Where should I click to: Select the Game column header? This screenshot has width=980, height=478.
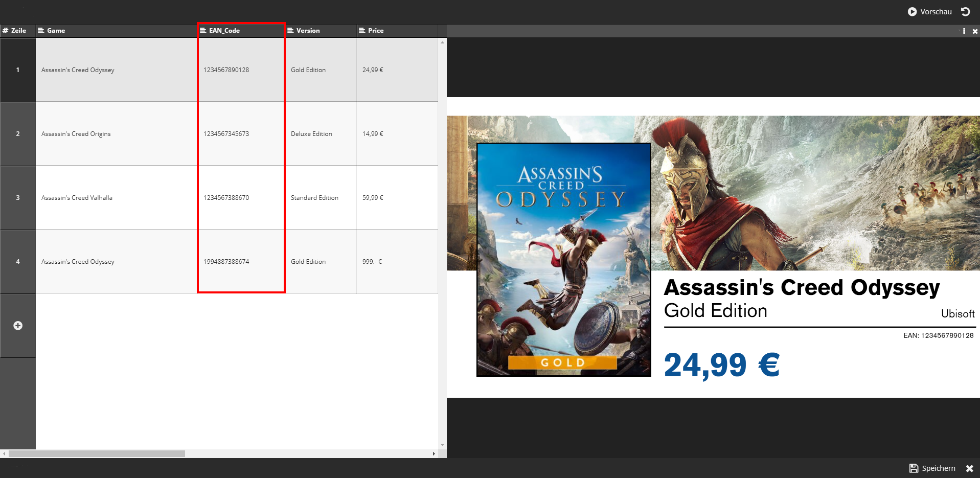pos(56,31)
